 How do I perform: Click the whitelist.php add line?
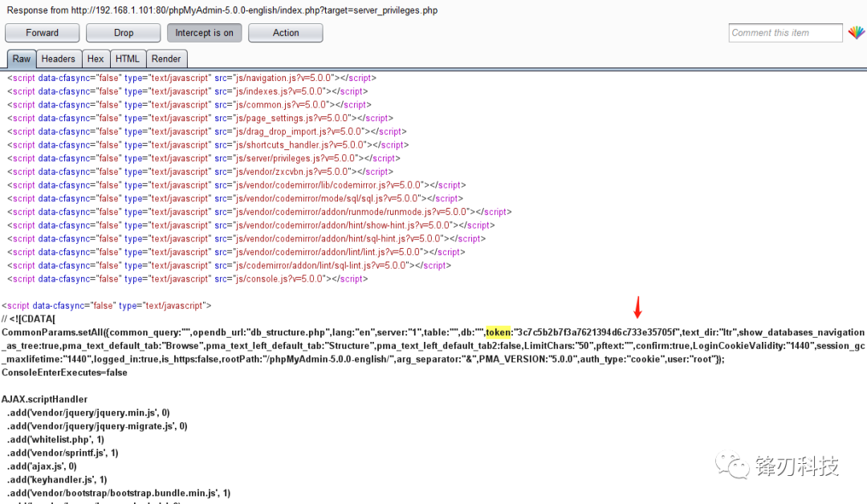point(55,439)
